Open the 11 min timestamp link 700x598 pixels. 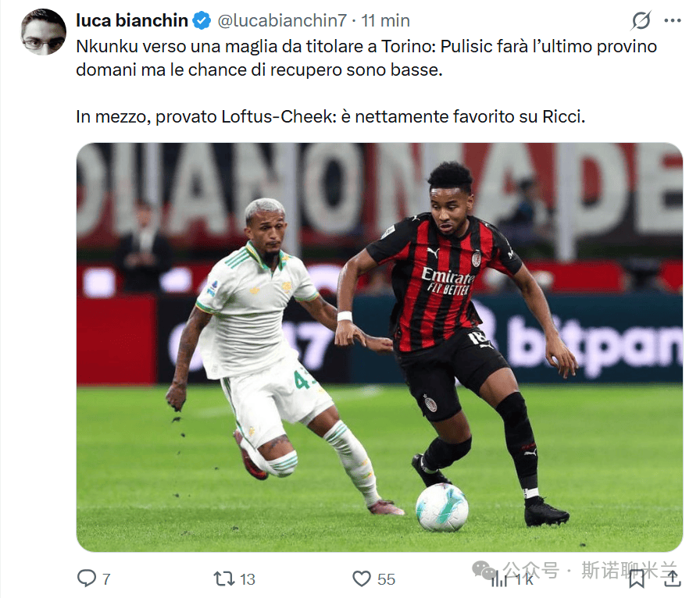pos(385,20)
